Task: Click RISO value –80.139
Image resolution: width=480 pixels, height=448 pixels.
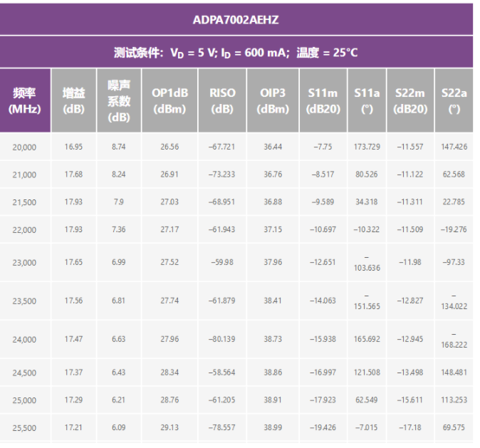Action: point(222,339)
